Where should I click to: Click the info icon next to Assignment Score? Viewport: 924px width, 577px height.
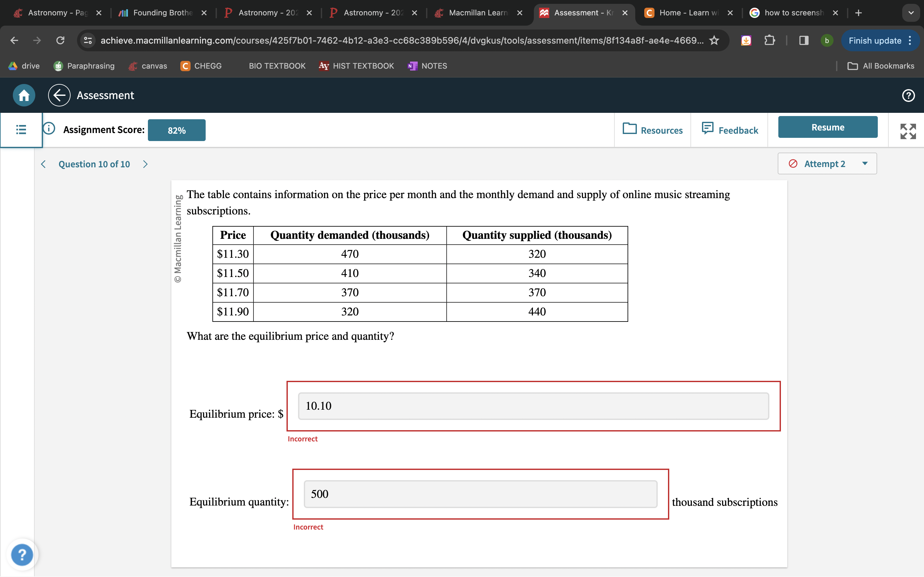click(49, 129)
